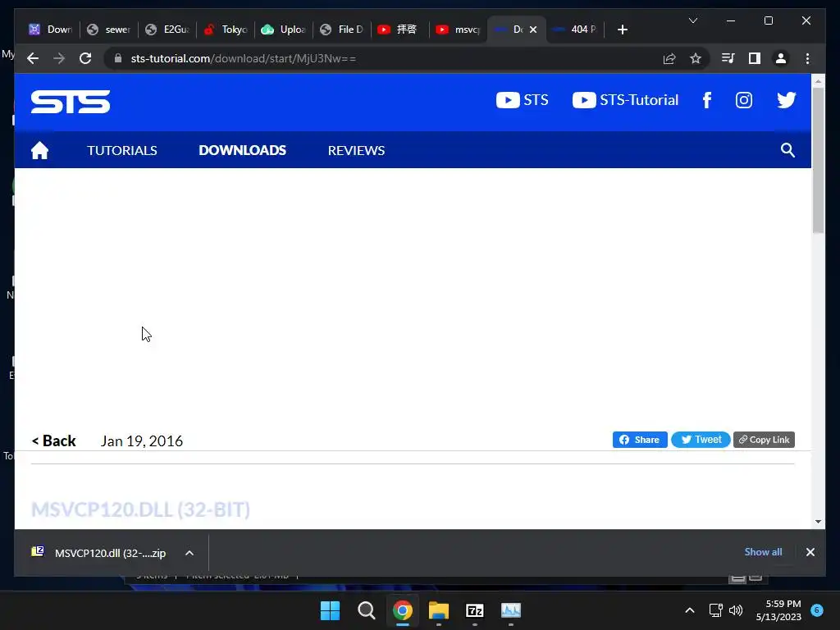Viewport: 840px width, 630px height.
Task: Open the STS-Tutorial YouTube channel link
Action: click(x=625, y=100)
